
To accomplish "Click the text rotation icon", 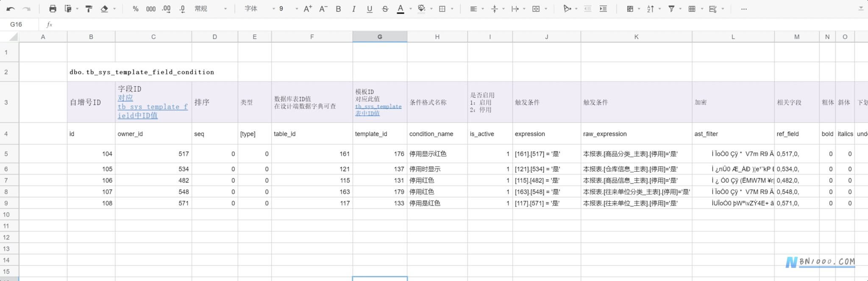I will tap(567, 9).
